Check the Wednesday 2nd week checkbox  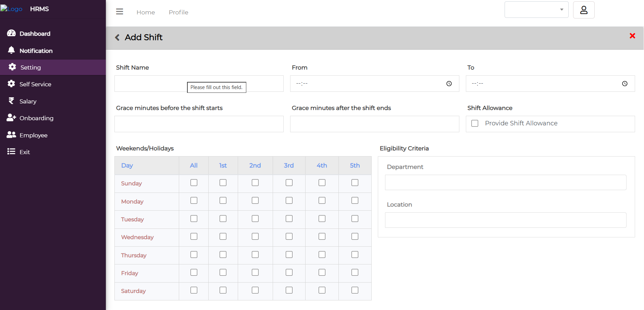[x=255, y=236]
